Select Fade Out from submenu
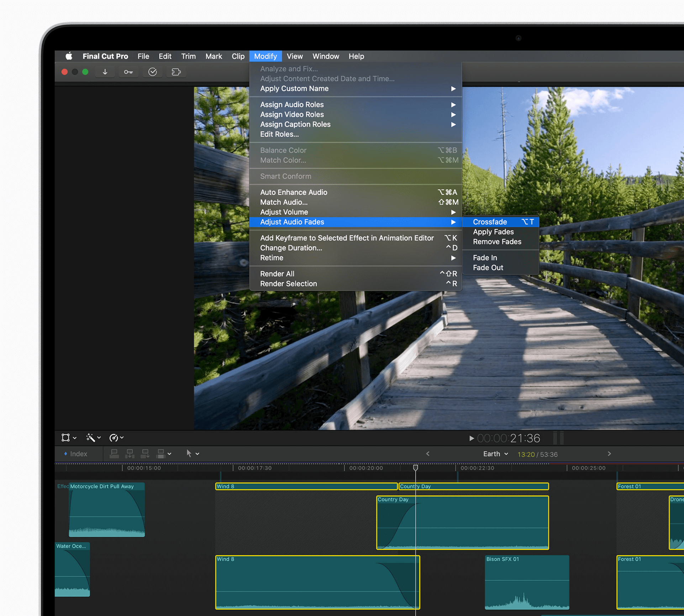The image size is (684, 616). pyautogui.click(x=488, y=268)
